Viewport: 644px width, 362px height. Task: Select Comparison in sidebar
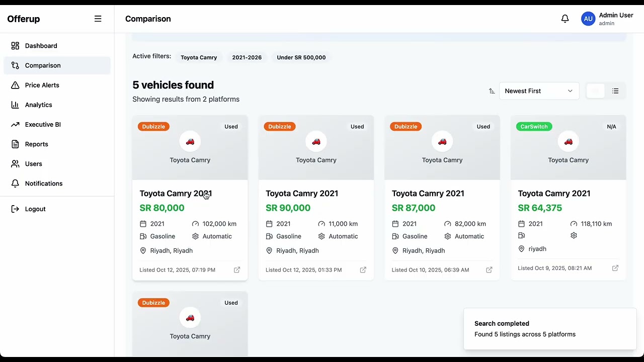coord(57,65)
